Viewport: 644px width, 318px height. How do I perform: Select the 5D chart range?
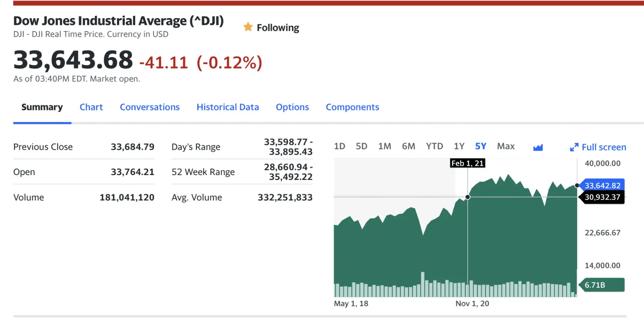(x=361, y=147)
